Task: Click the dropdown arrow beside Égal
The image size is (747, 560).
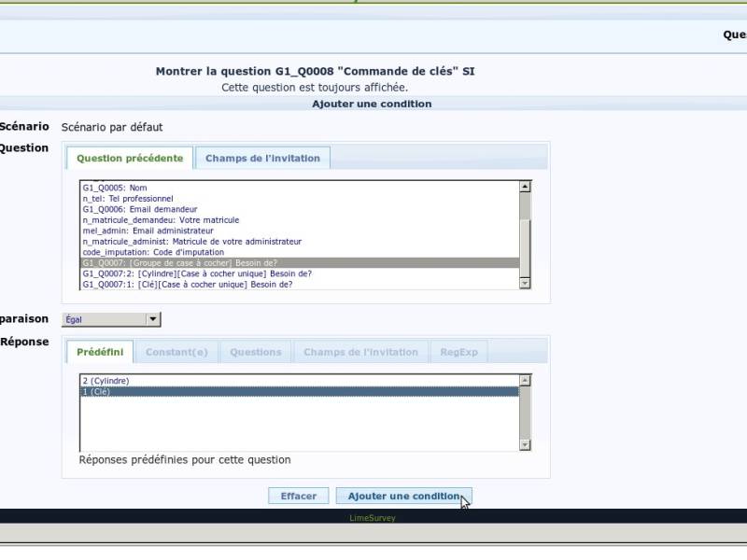Action: (x=153, y=319)
